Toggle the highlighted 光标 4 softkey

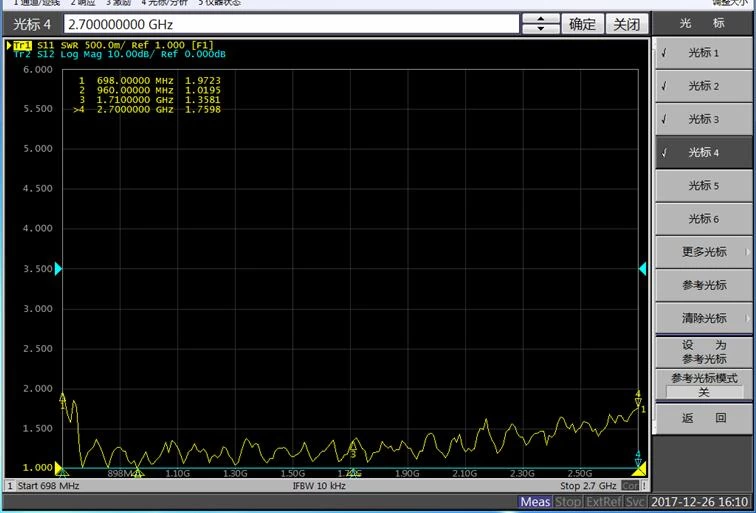point(703,152)
